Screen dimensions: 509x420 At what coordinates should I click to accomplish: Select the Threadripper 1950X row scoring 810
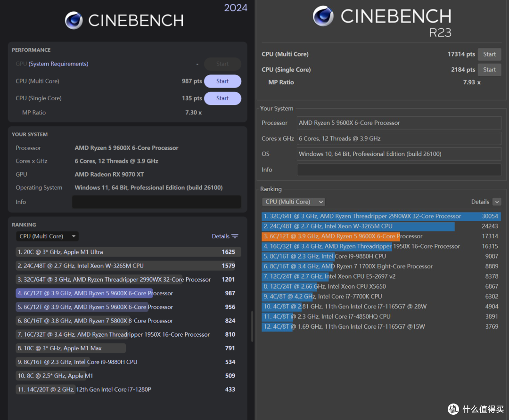pyautogui.click(x=128, y=334)
